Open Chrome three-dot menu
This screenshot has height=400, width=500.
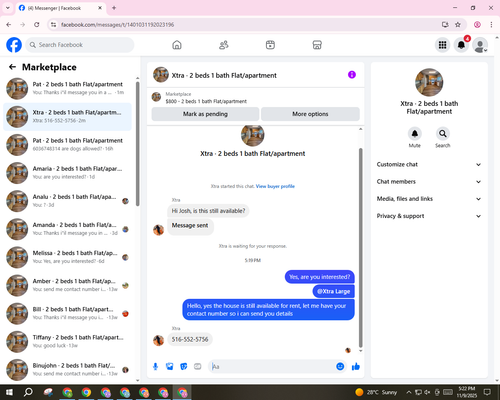click(x=491, y=25)
